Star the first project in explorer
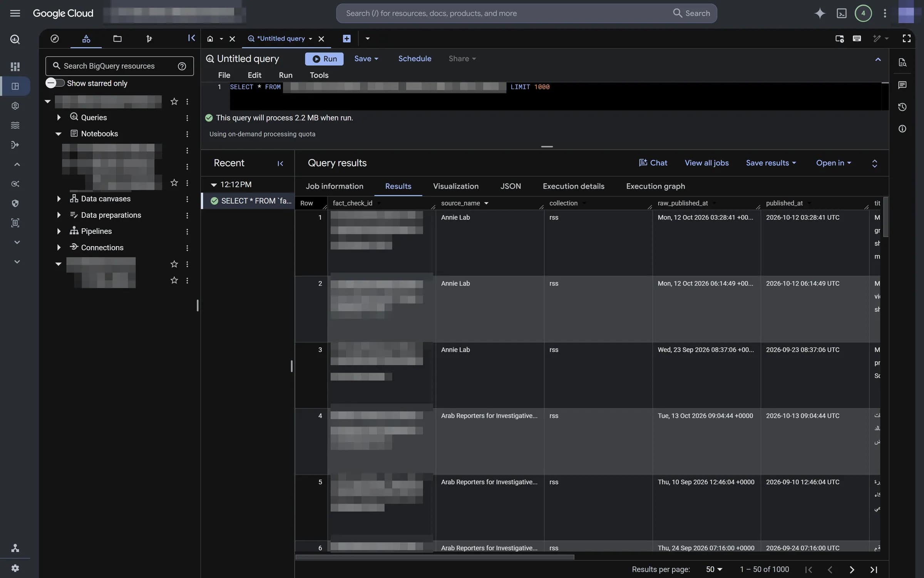924x578 pixels. click(174, 101)
